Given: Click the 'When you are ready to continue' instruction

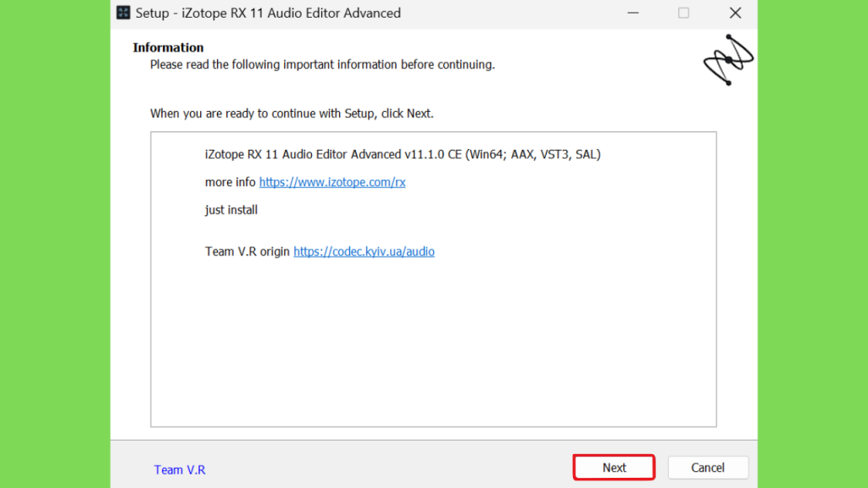Looking at the screenshot, I should click(292, 114).
